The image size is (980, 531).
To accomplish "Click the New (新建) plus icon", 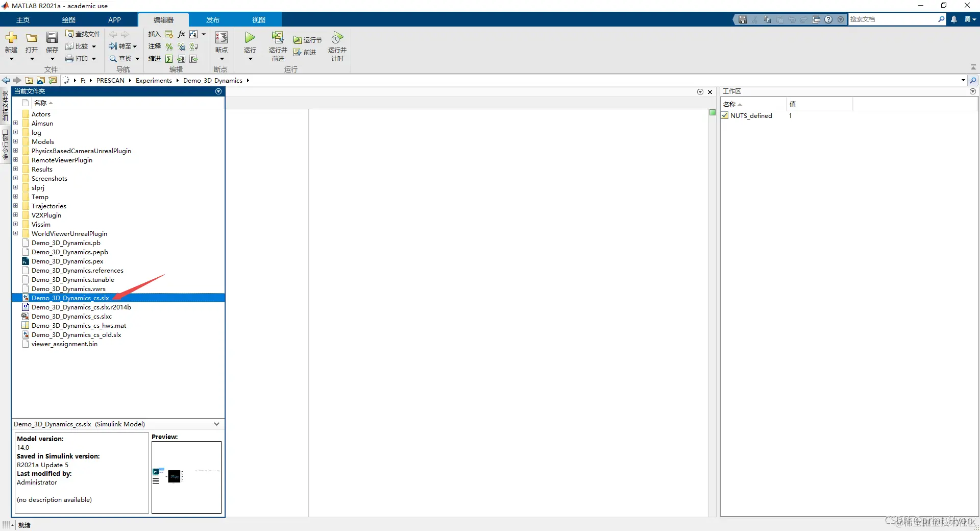I will click(11, 38).
